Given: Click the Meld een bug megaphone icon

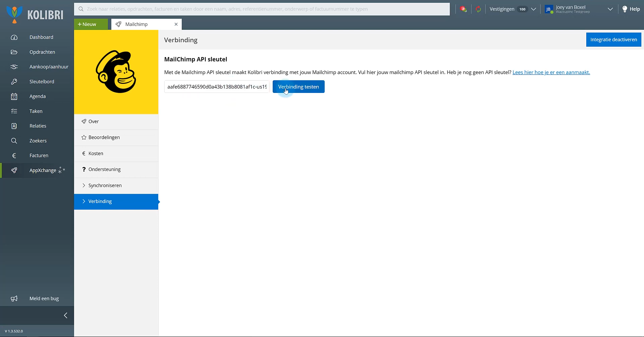Looking at the screenshot, I should point(14,298).
